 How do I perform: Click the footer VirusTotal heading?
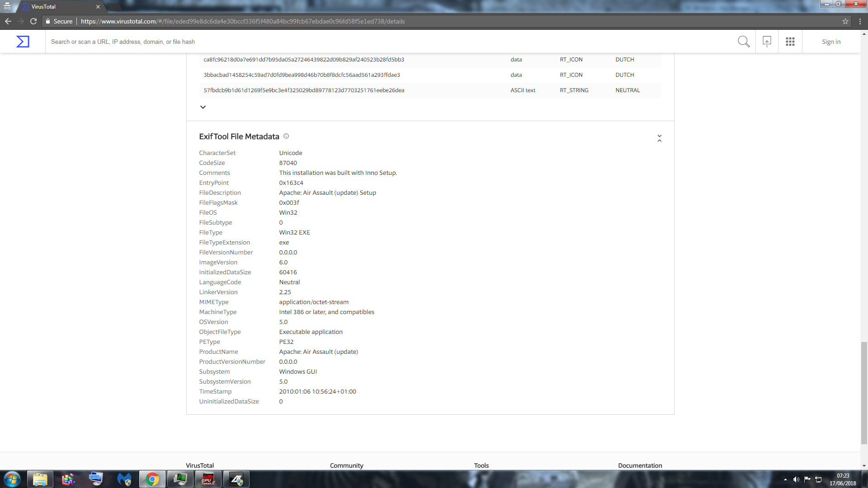coord(200,465)
